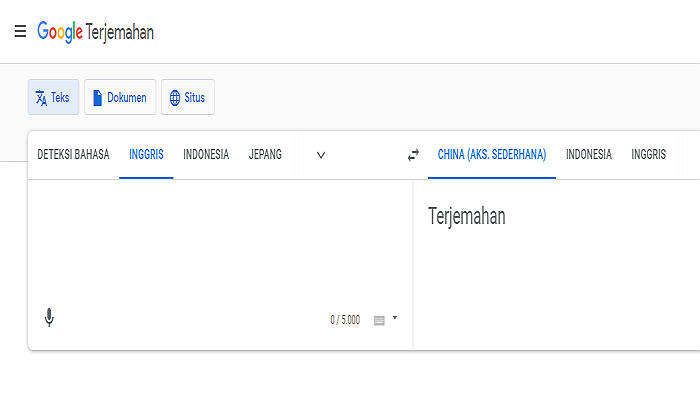The height and width of the screenshot is (420, 700).
Task: Swap source and target languages
Action: 413,155
